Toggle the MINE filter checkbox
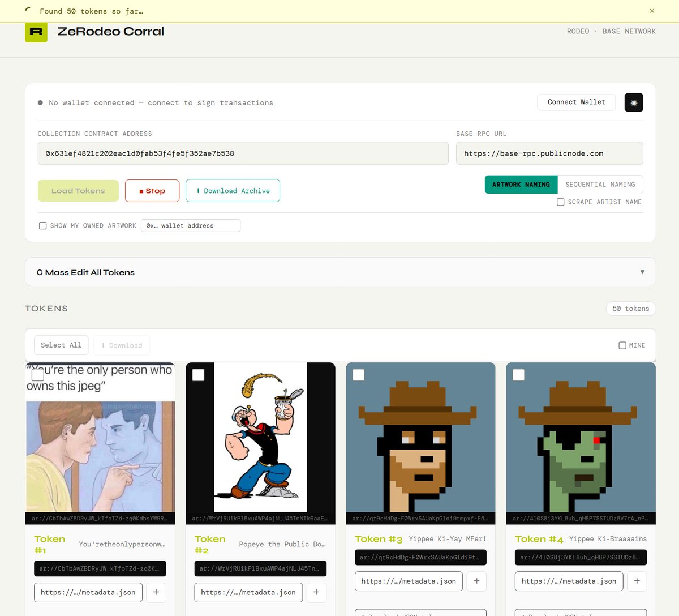 622,345
